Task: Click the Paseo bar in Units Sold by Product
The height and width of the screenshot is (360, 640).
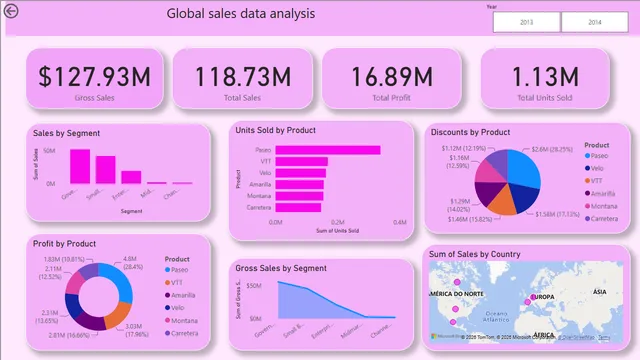Action: [328, 150]
